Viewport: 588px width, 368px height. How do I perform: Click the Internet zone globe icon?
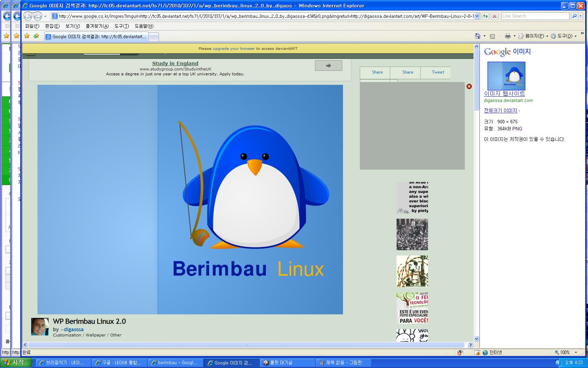pos(485,353)
